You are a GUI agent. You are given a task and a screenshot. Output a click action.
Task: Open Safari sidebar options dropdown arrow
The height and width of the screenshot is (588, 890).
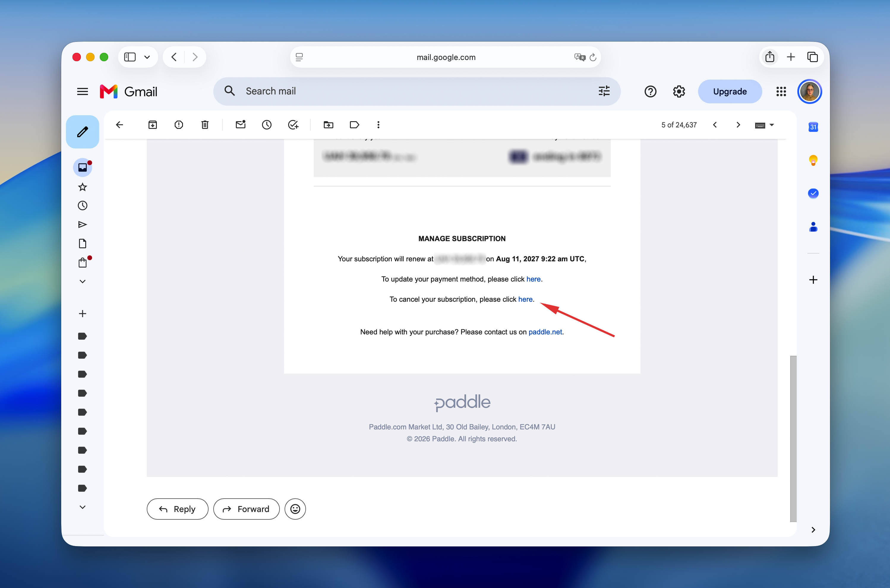pos(147,57)
